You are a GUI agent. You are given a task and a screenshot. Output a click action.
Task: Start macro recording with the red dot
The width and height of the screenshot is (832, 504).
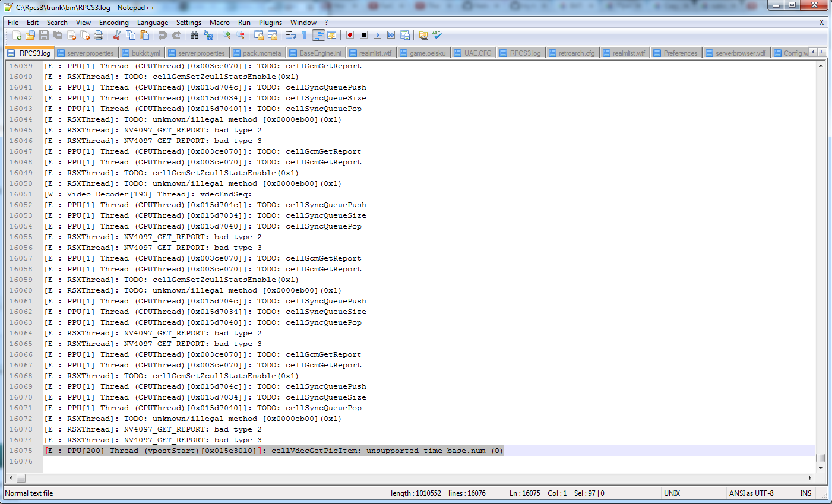[x=350, y=36]
